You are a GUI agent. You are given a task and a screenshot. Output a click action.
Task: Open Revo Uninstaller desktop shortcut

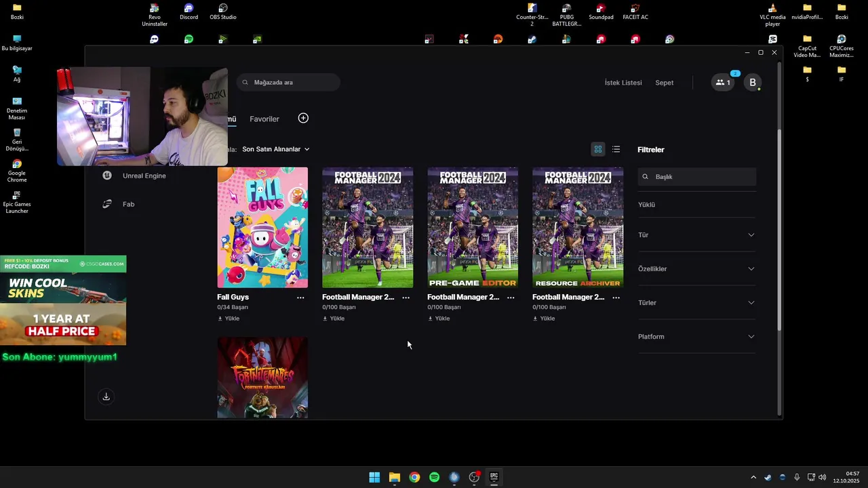(x=155, y=15)
